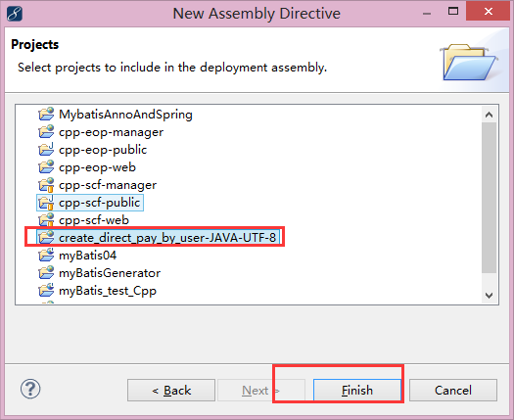Select the cpp-scf-manager project name
The width and height of the screenshot is (514, 420).
point(108,185)
